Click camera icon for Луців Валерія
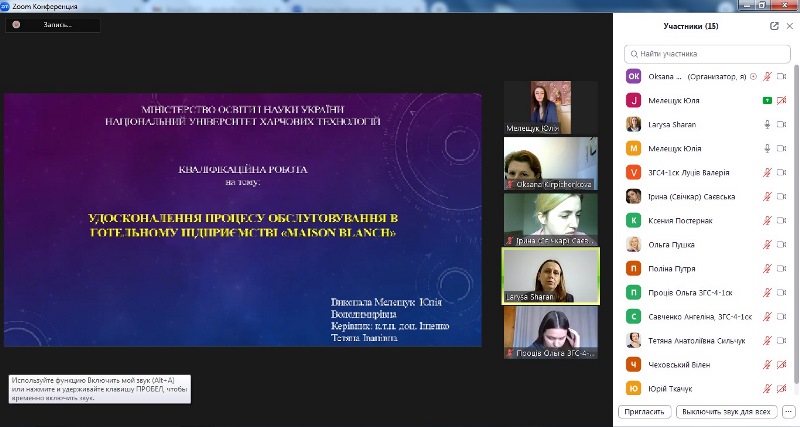This screenshot has height=427, width=800. [x=781, y=172]
